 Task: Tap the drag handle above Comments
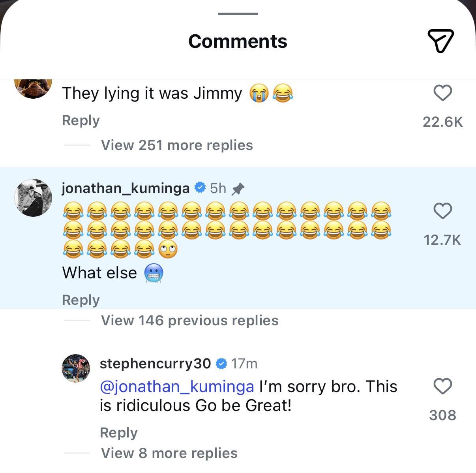coord(238,14)
